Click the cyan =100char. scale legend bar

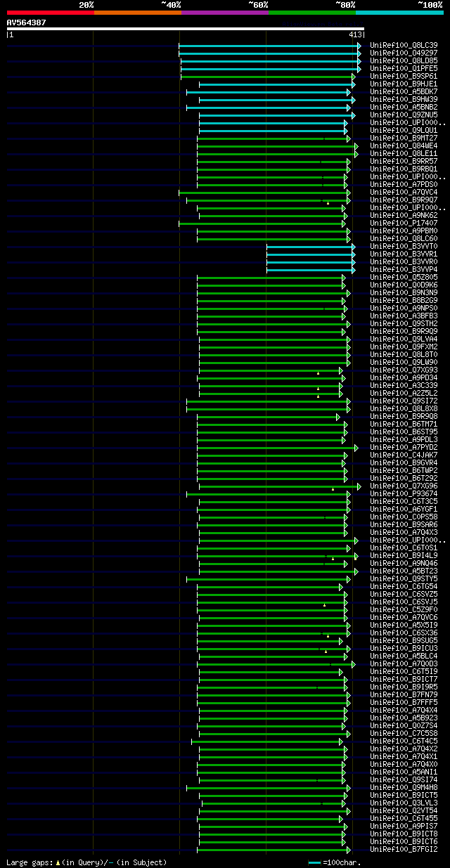[314, 862]
